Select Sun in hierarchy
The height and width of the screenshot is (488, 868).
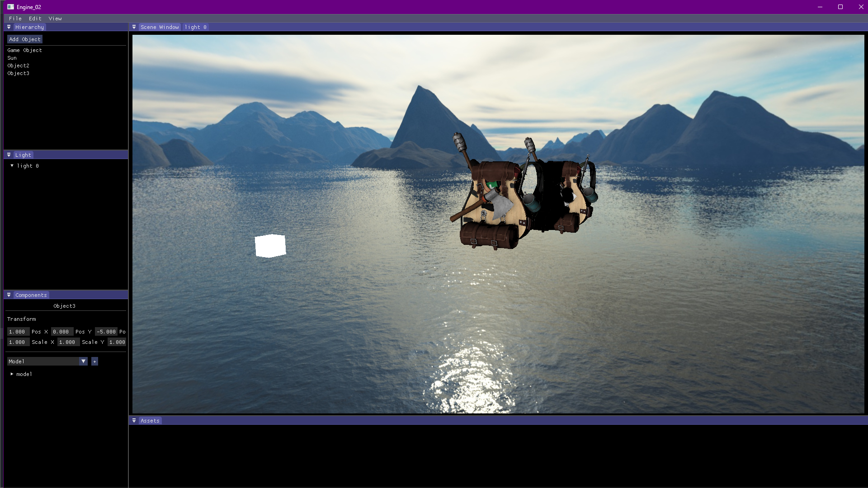12,58
